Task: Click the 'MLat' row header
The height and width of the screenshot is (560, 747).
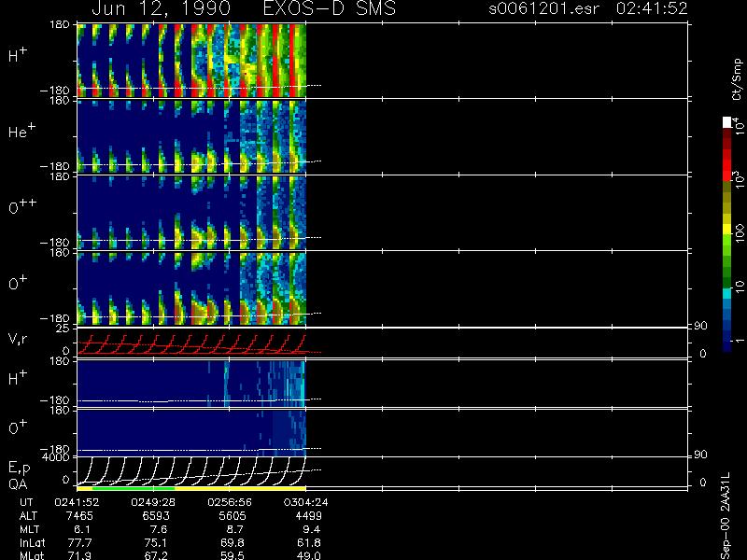Action: pos(32,555)
